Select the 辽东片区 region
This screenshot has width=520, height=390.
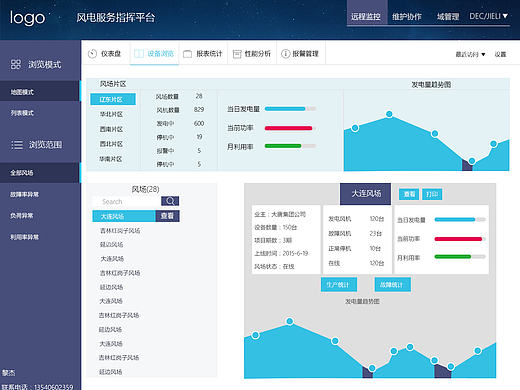point(113,99)
